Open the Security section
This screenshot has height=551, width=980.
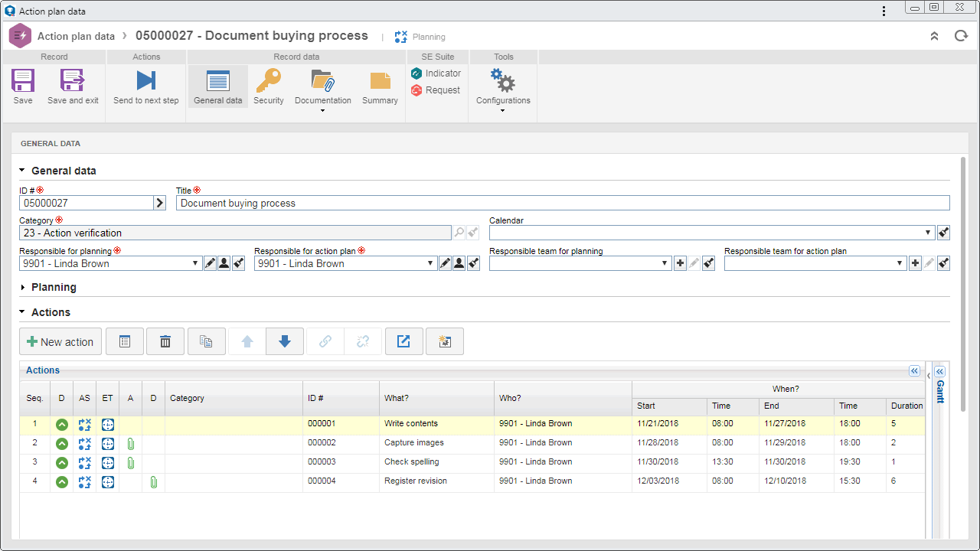pyautogui.click(x=269, y=86)
